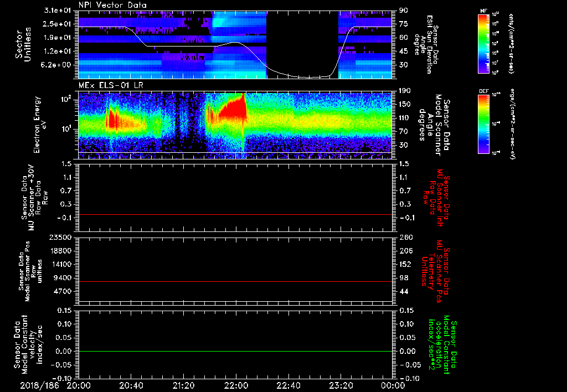Screen dimensions: 567x392
Task: Click the 18800 scanner position tick
Action: pyautogui.click(x=61, y=251)
